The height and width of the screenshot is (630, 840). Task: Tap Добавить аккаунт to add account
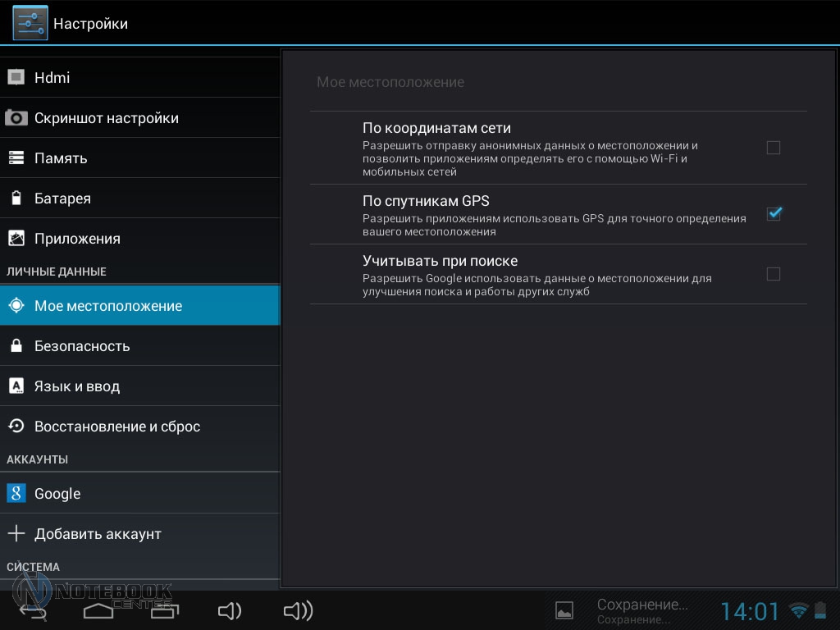tap(98, 534)
